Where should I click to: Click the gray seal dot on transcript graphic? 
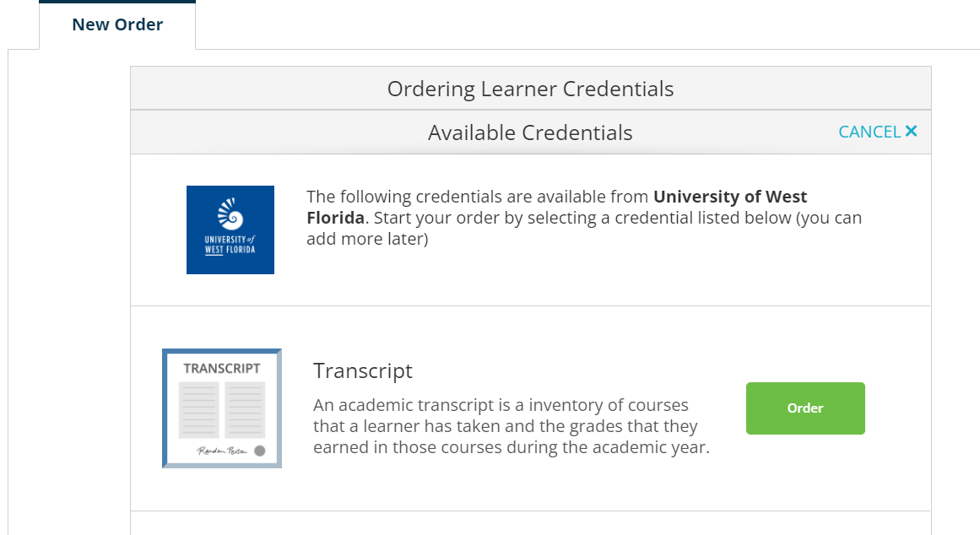[260, 451]
